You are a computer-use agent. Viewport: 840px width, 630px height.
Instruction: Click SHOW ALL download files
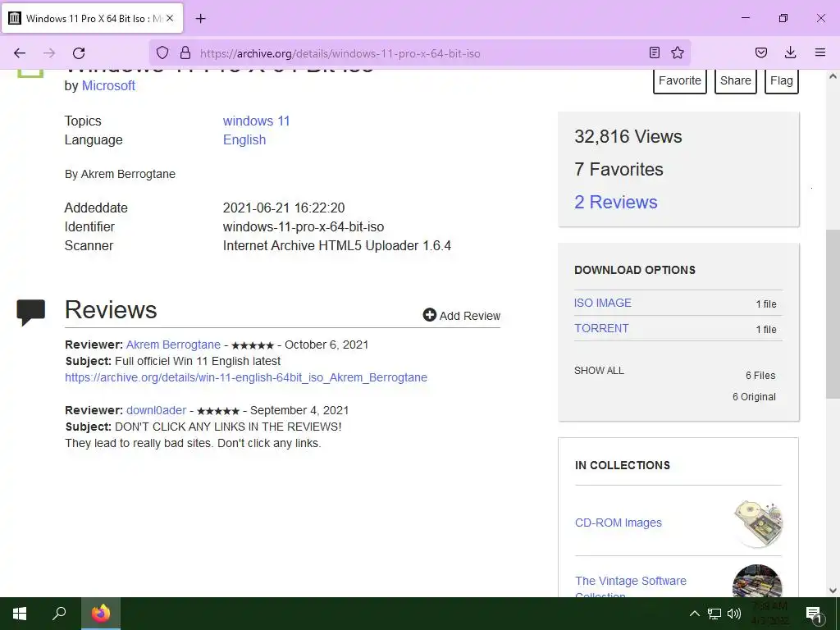click(599, 371)
